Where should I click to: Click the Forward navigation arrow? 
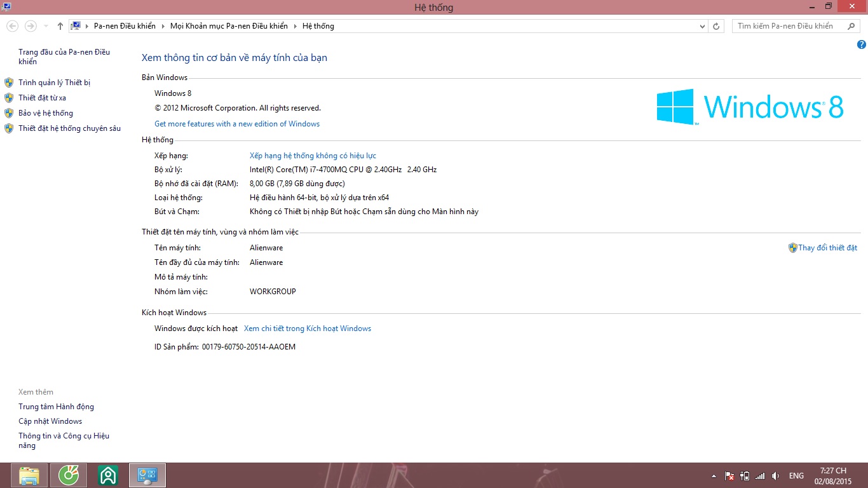click(30, 26)
